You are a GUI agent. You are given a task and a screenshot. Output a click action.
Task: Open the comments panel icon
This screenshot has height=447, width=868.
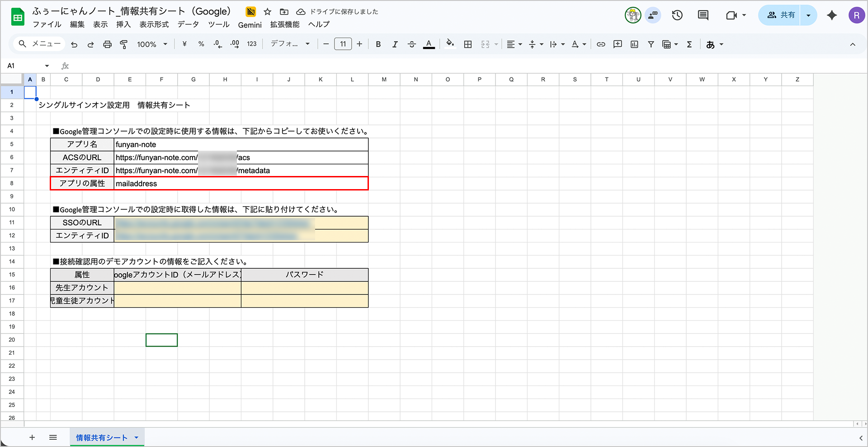(703, 15)
